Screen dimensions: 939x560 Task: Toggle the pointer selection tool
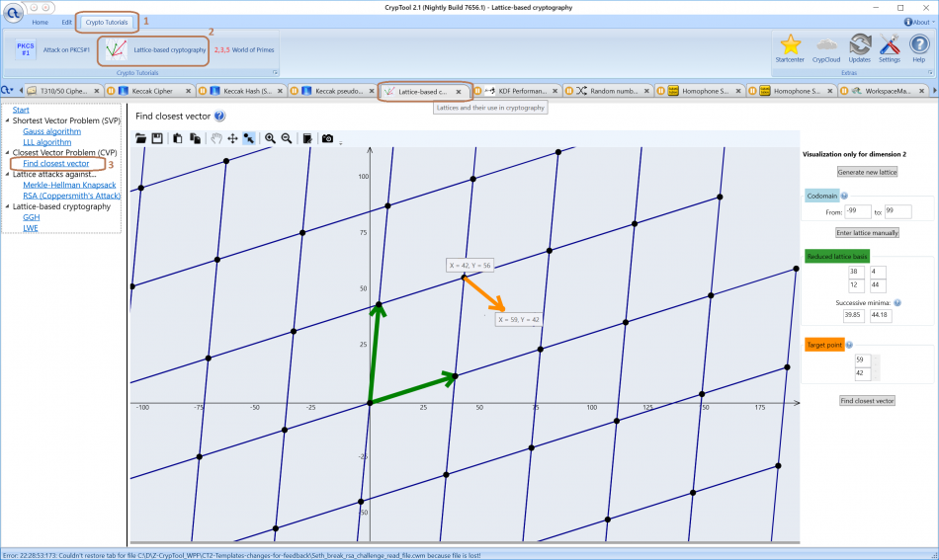tap(248, 138)
